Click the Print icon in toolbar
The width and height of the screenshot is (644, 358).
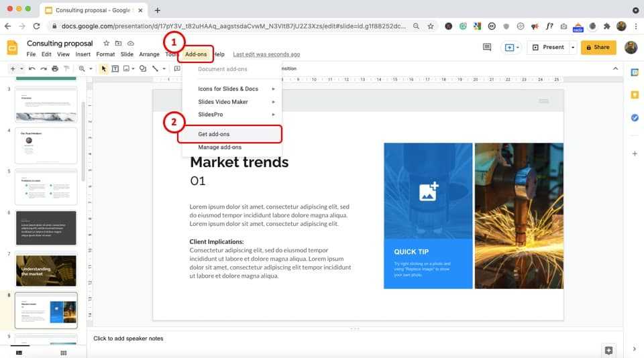(x=54, y=68)
